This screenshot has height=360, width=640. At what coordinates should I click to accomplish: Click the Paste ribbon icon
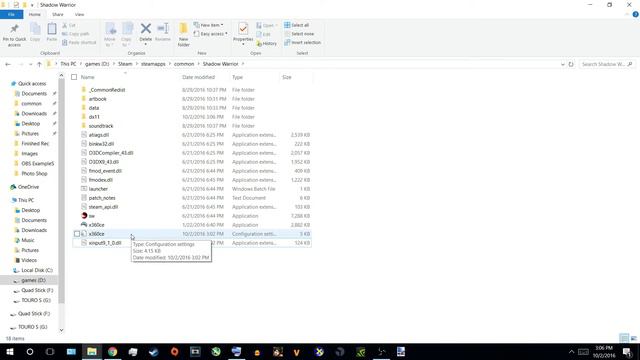pos(52,32)
